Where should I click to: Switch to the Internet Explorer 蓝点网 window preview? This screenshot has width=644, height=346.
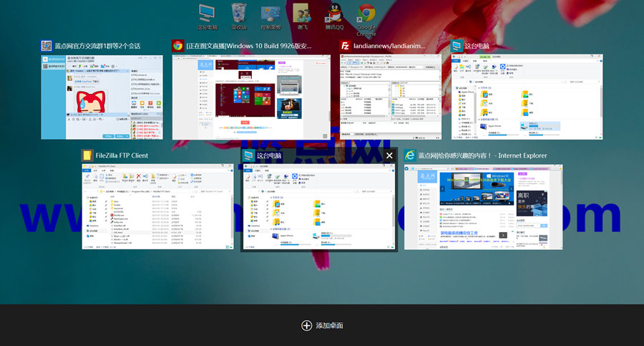(x=484, y=207)
